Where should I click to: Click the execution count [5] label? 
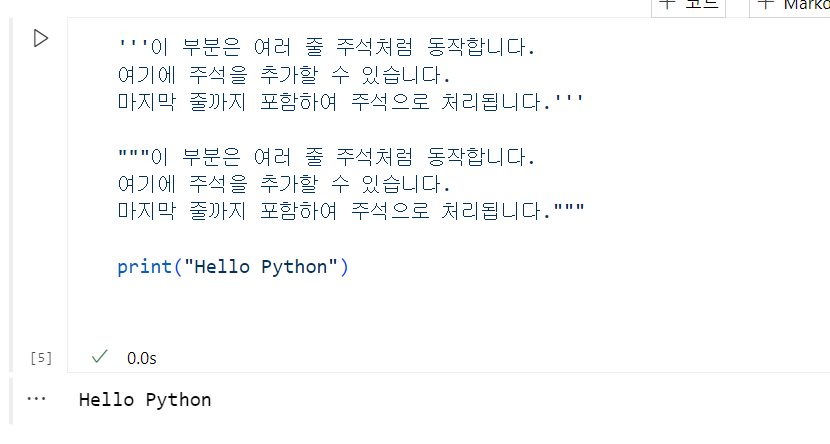[x=41, y=358]
